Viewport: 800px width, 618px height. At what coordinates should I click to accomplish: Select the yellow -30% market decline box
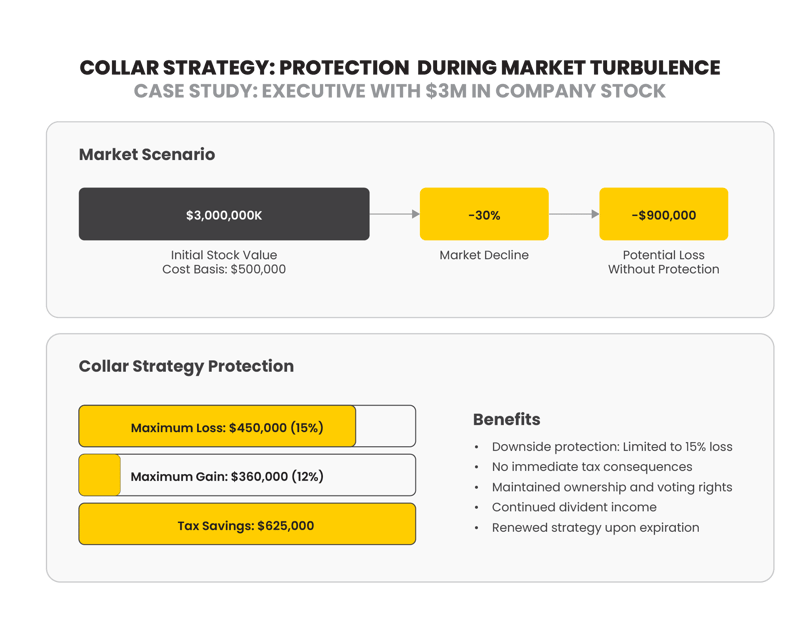[x=484, y=214]
